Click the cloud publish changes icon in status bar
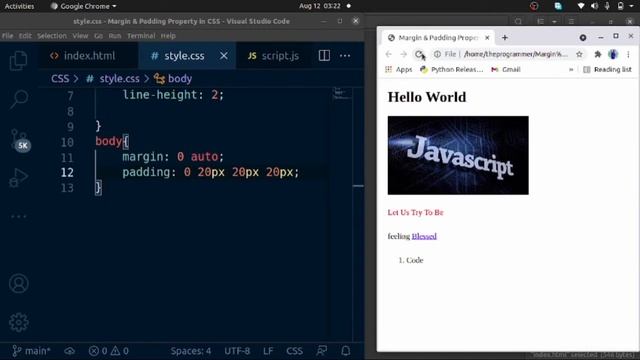 pyautogui.click(x=69, y=351)
